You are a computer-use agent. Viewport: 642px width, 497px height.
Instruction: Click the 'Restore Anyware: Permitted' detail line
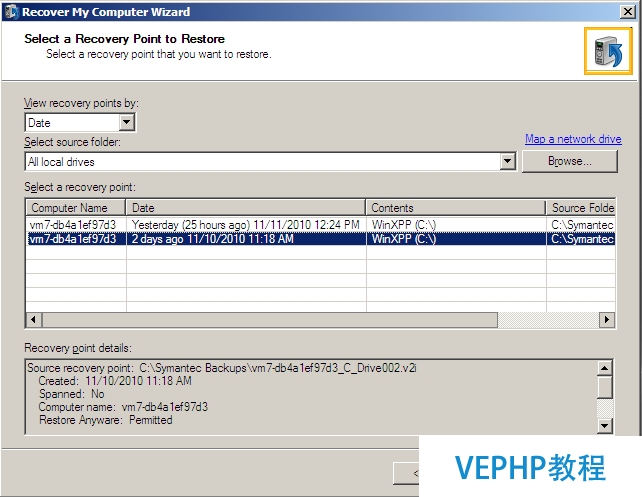(x=106, y=420)
